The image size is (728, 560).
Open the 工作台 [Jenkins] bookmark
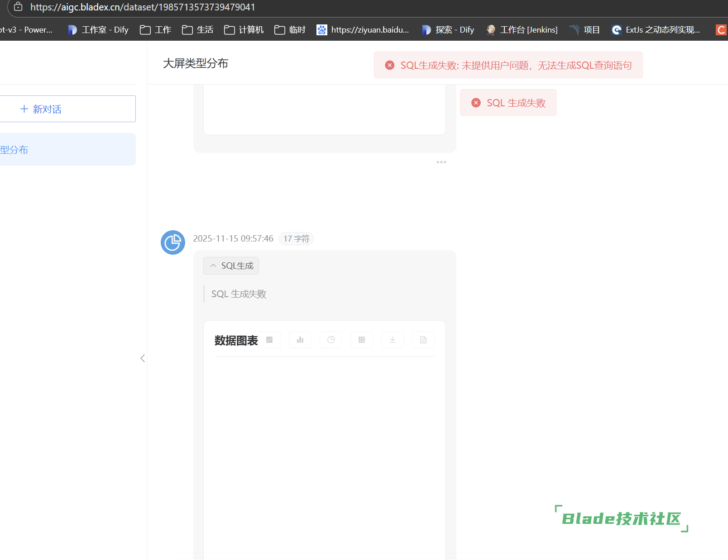tap(522, 30)
